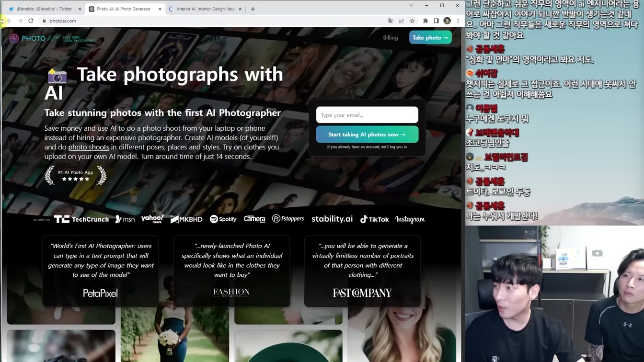Click the Spotify logo

coord(223,219)
